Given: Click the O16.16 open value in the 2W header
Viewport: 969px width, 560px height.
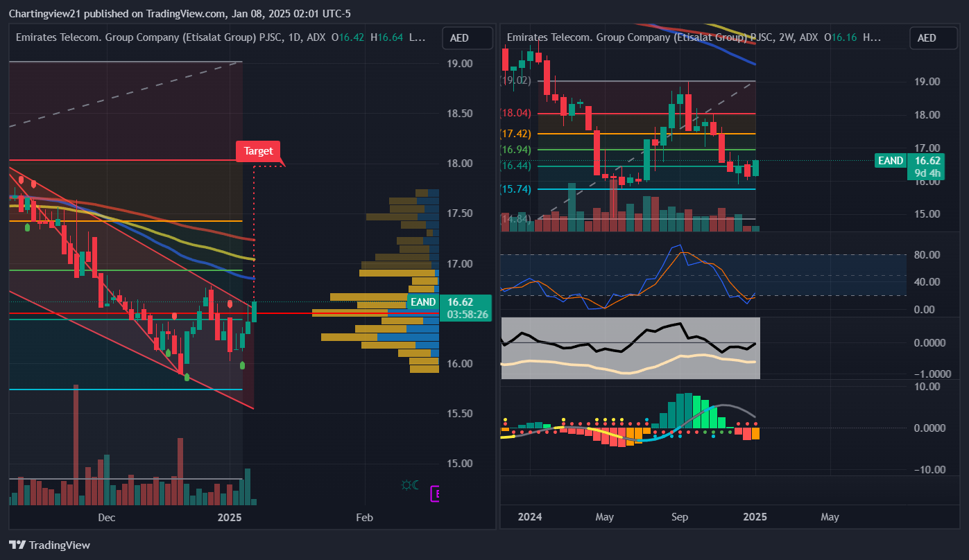Looking at the screenshot, I should click(840, 37).
